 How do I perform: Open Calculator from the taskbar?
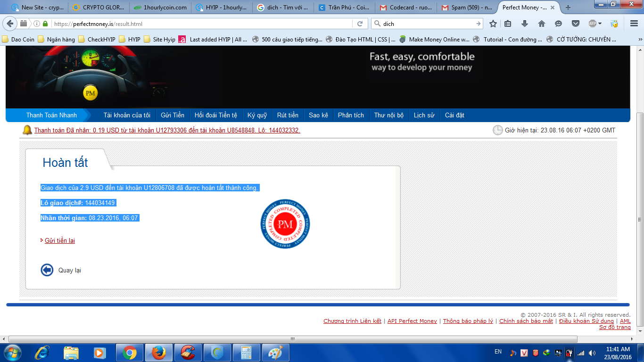[246, 353]
